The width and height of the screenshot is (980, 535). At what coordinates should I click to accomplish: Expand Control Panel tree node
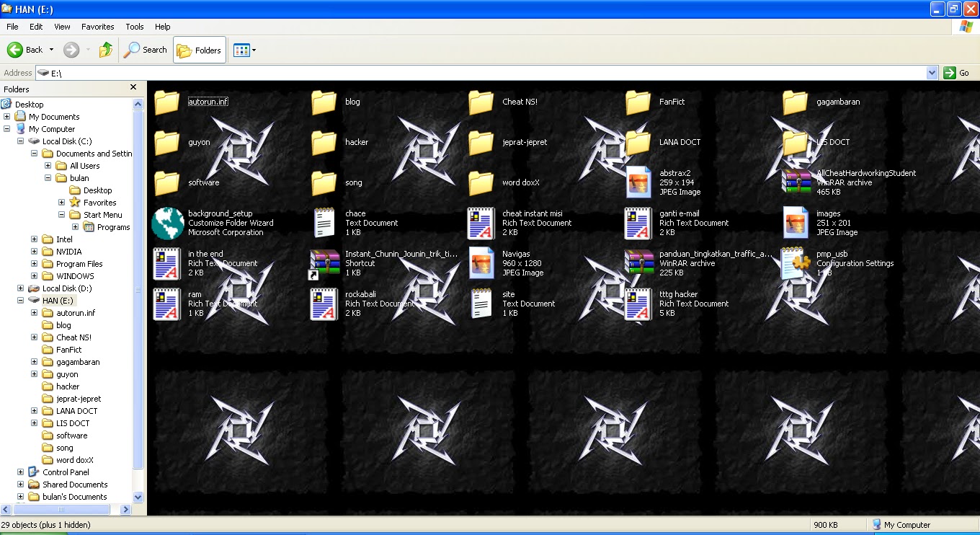[21, 472]
